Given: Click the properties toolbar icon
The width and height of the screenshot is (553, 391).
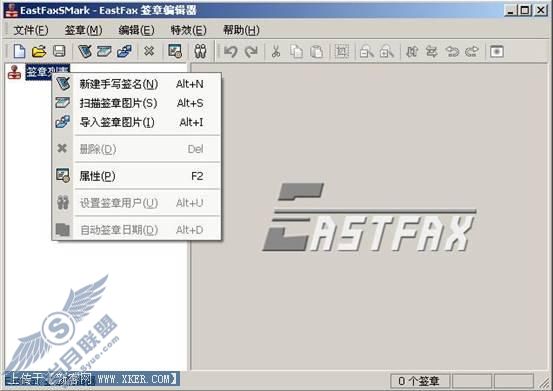Looking at the screenshot, I should pyautogui.click(x=175, y=51).
